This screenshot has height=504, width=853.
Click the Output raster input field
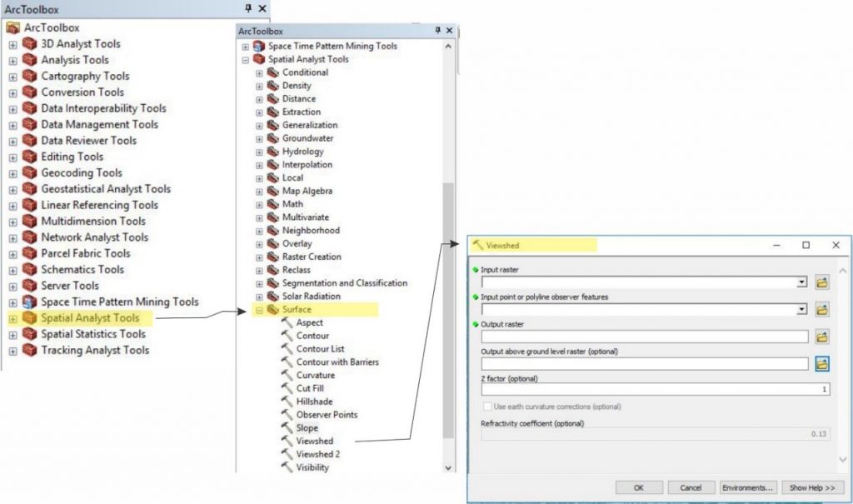[x=645, y=337]
